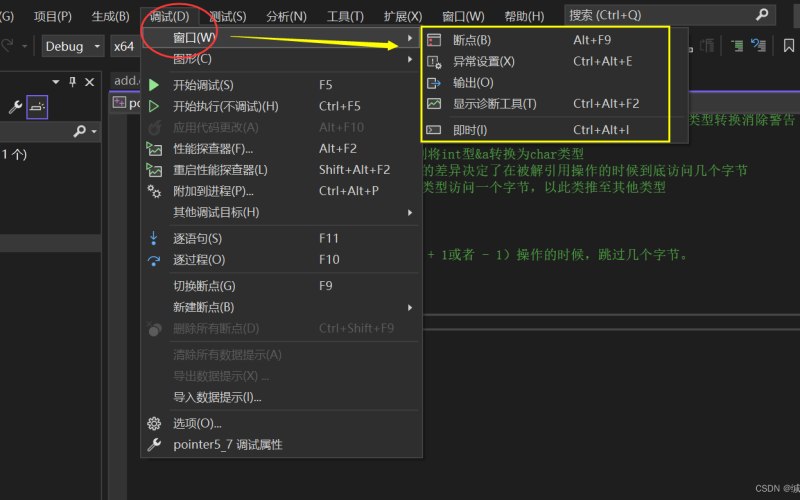Select 导入数据提示(I)... menu entry
Viewport: 800px width, 500px height.
(282, 397)
